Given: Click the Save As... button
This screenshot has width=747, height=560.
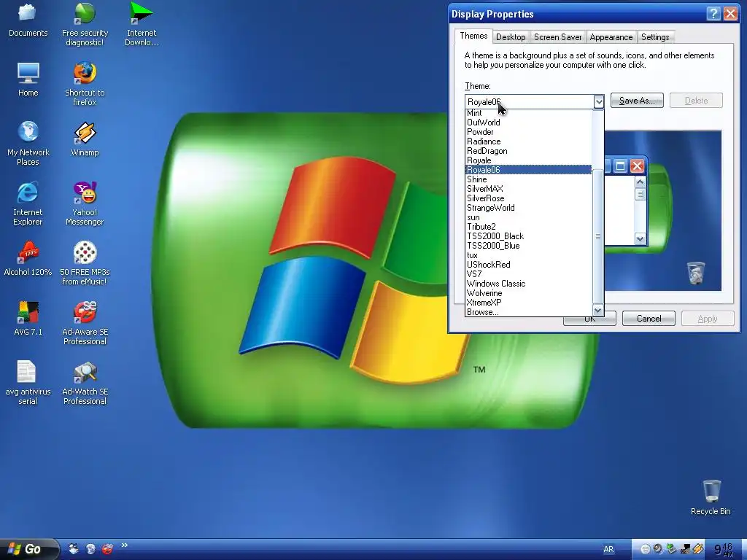Looking at the screenshot, I should 637,101.
